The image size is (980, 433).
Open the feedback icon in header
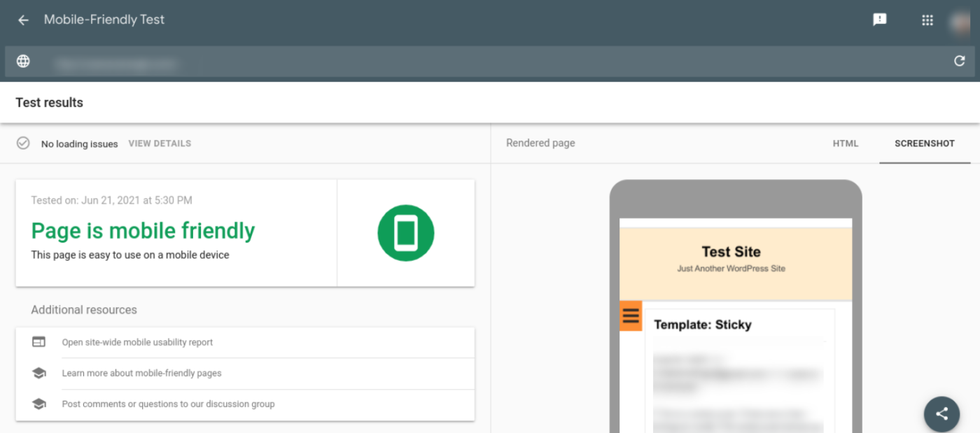(x=880, y=20)
